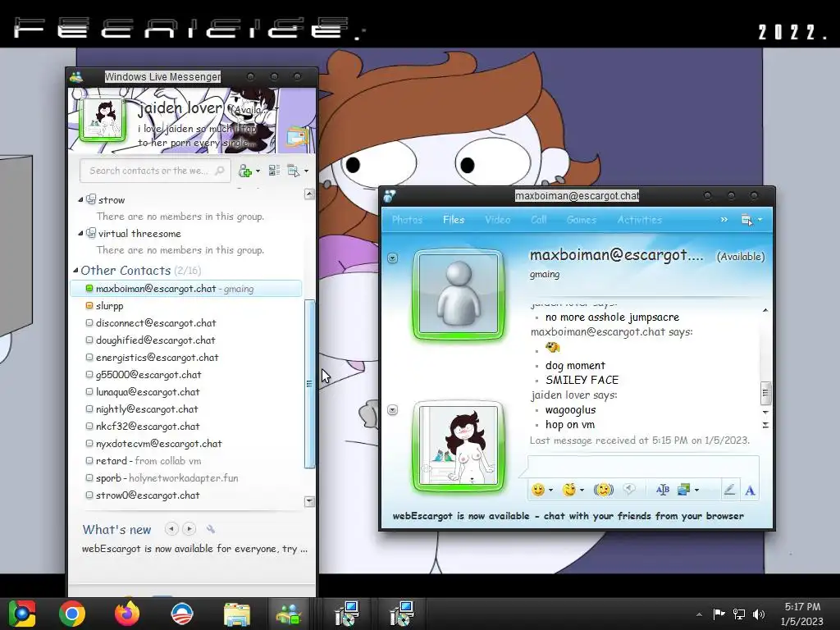
Task: Open background picker dropdown arrow
Action: (x=696, y=490)
